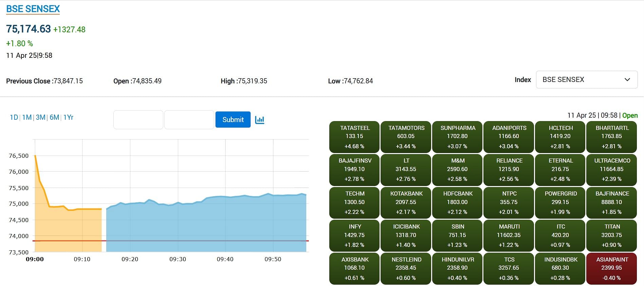Image resolution: width=644 pixels, height=286 pixels.
Task: Switch chart to 1D range
Action: [x=14, y=117]
